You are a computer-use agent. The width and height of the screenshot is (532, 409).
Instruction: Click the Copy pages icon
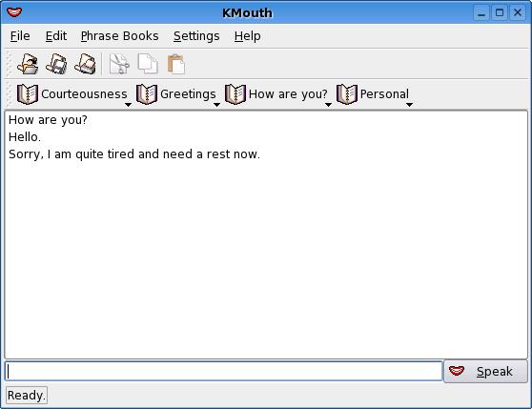148,64
